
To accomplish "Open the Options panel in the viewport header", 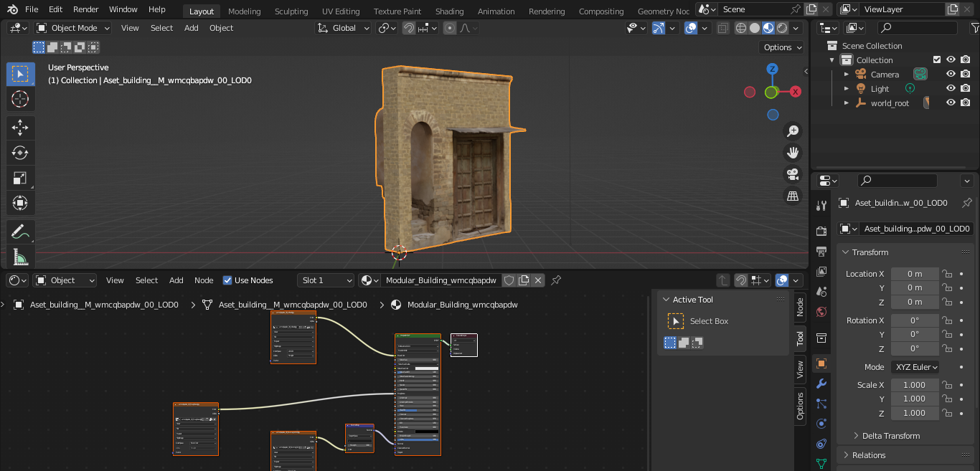I will pos(781,47).
